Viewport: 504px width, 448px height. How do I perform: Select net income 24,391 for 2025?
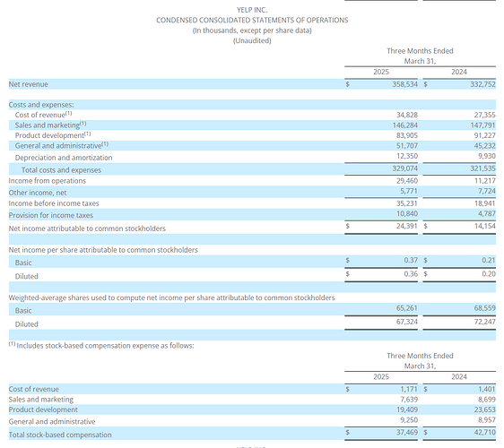406,226
